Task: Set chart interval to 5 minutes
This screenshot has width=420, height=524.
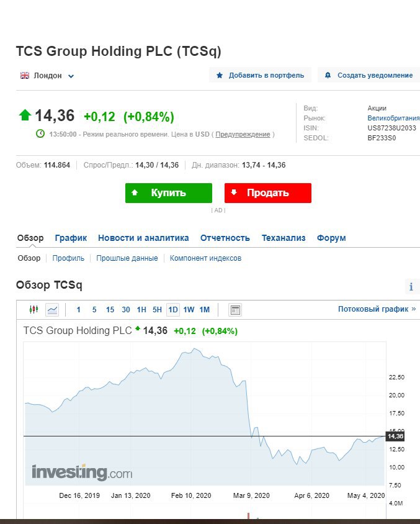Action: click(x=94, y=310)
